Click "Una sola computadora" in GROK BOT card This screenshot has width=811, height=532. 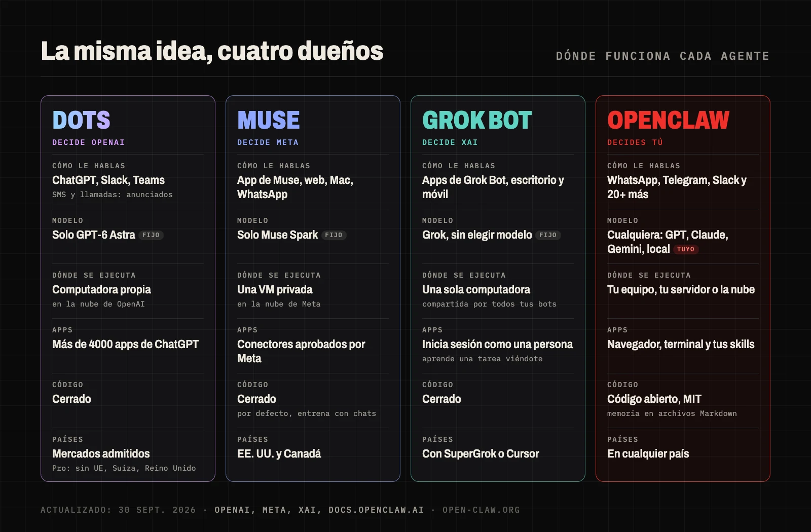point(476,289)
